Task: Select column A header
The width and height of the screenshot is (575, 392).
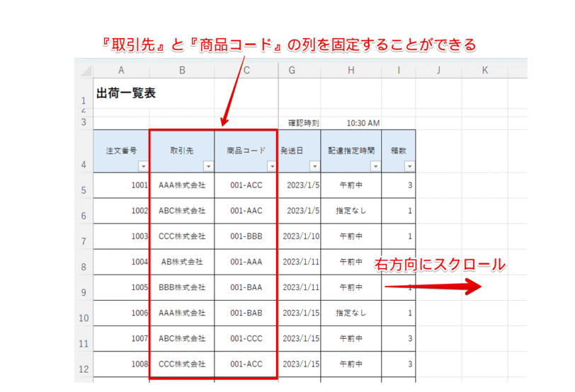Action: tap(121, 70)
